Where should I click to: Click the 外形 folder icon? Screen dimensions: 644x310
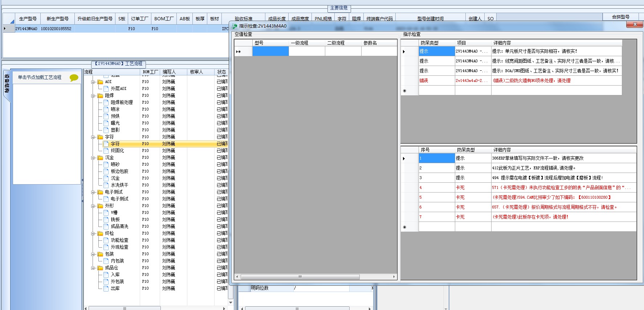[x=101, y=206]
